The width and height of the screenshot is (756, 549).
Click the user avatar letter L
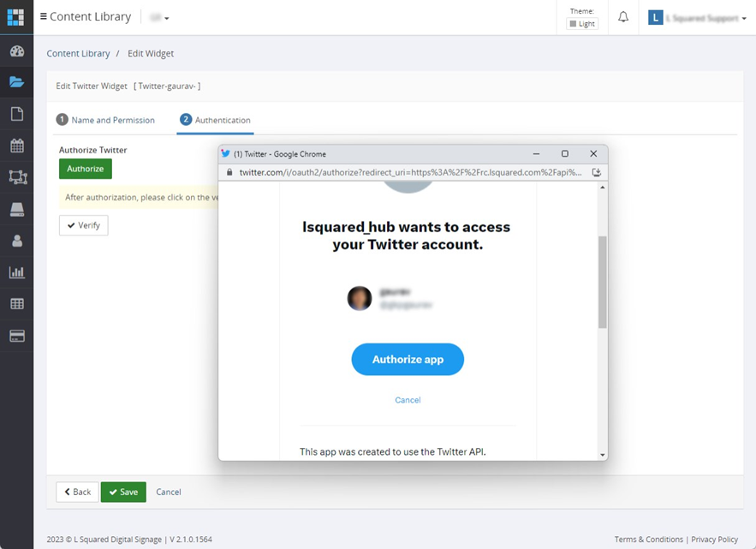pos(655,18)
